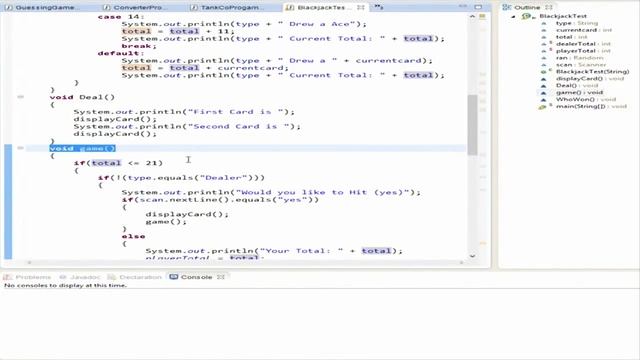The image size is (640, 360).
Task: Click the 'Drew a Ace' println line
Action: [x=244, y=24]
